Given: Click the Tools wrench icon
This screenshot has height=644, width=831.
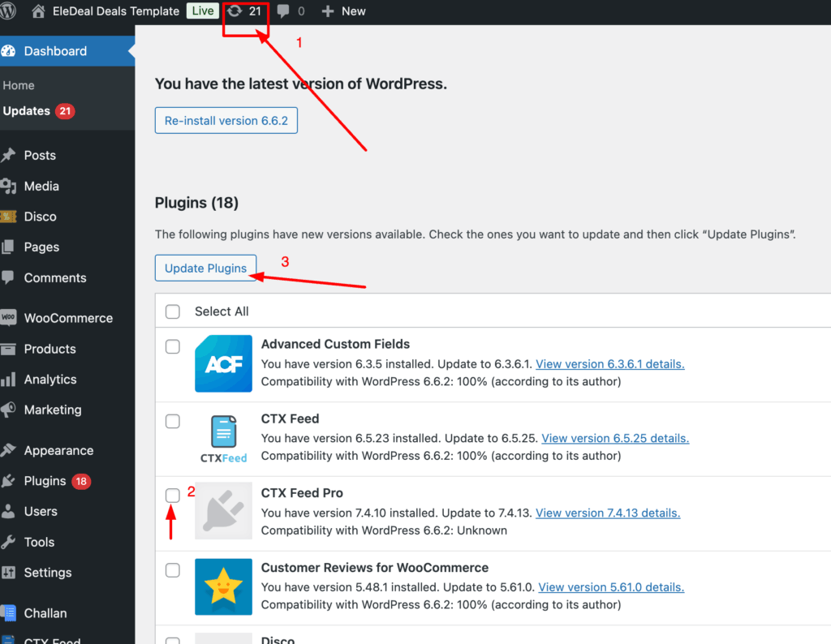Looking at the screenshot, I should (8, 542).
